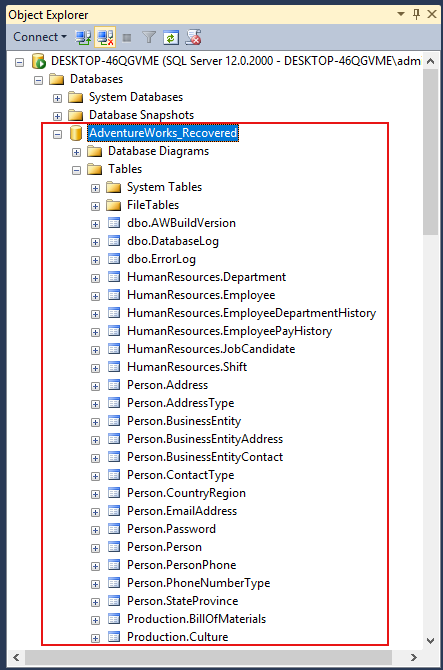Expand the Database Diagrams folder

(x=76, y=152)
